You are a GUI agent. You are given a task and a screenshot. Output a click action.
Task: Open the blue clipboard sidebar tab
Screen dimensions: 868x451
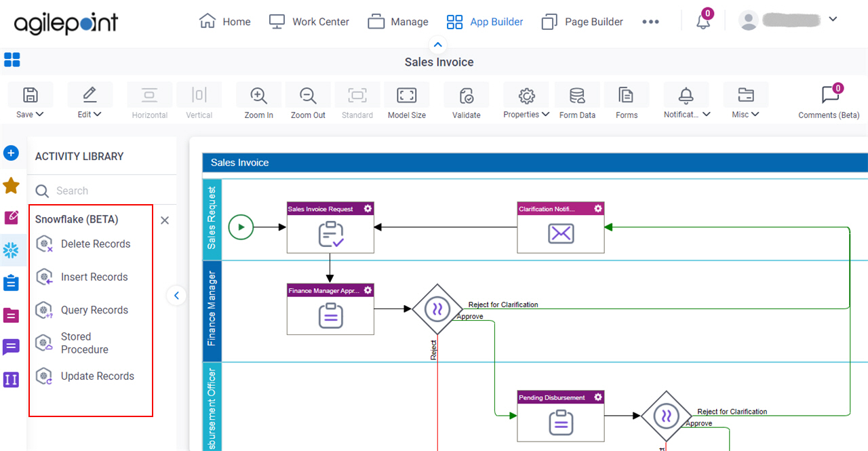[11, 282]
